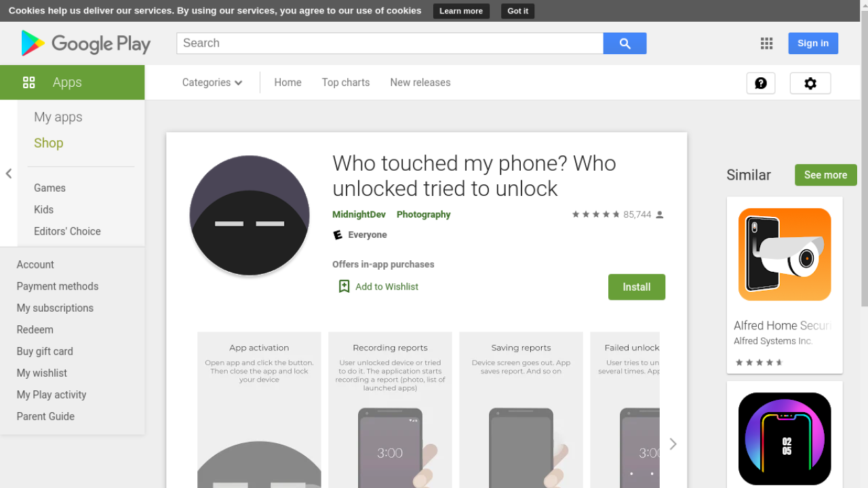Viewport: 868px width, 488px height.
Task: Go to Top charts tab
Action: (346, 83)
